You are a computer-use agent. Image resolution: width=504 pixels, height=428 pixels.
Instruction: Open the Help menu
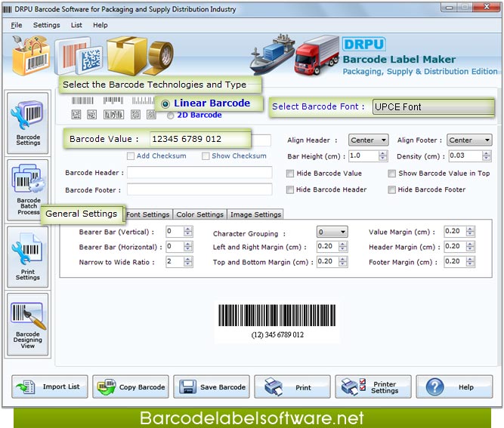100,25
